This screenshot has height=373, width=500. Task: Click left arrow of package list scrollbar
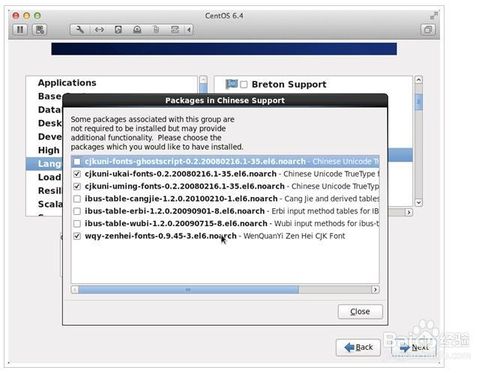point(75,290)
